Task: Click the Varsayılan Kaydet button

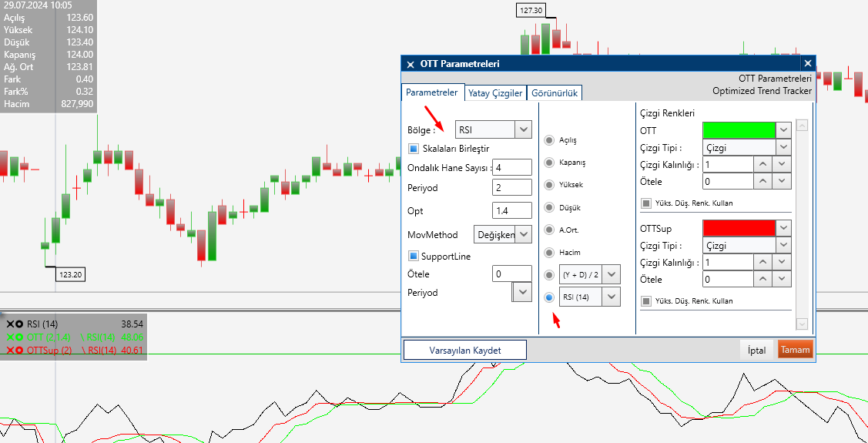Action: coord(464,350)
